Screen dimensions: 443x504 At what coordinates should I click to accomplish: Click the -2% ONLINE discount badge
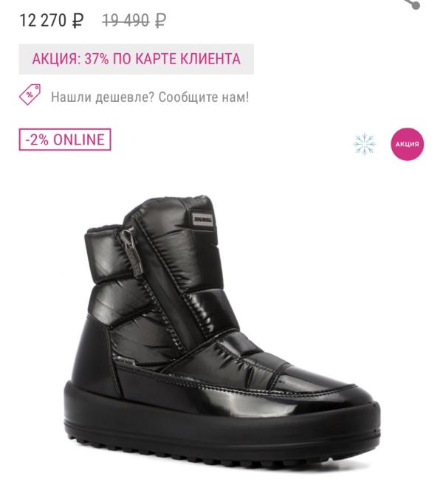(x=65, y=139)
